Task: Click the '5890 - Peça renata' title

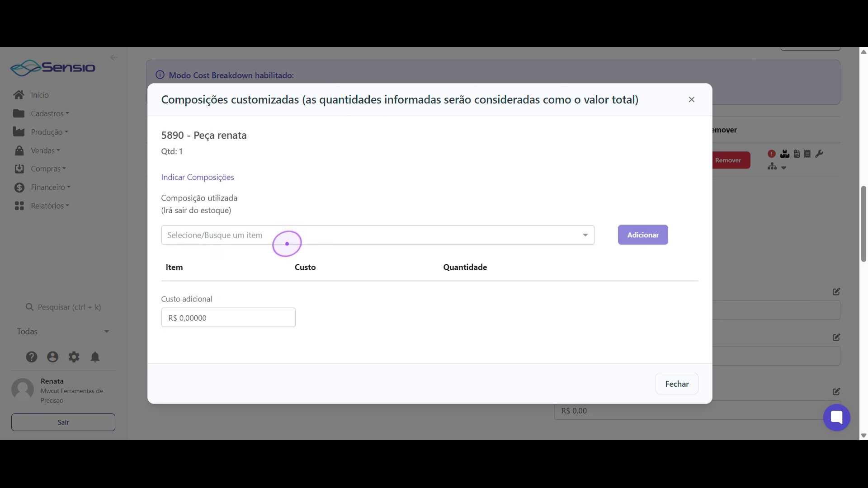Action: (204, 136)
